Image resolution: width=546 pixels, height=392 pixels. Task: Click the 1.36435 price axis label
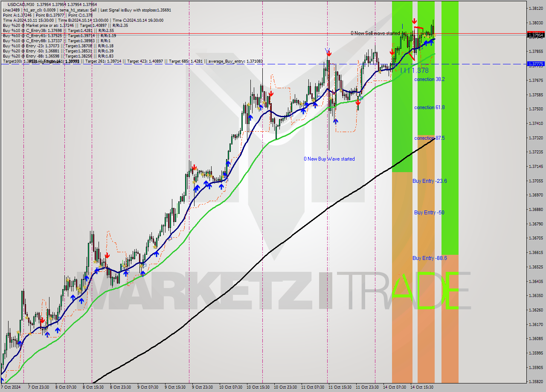pyautogui.click(x=536, y=281)
